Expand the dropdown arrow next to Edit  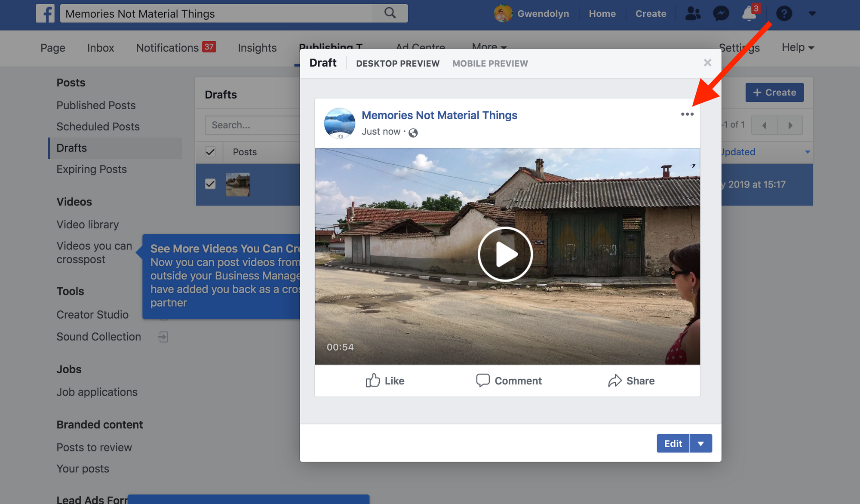(701, 443)
